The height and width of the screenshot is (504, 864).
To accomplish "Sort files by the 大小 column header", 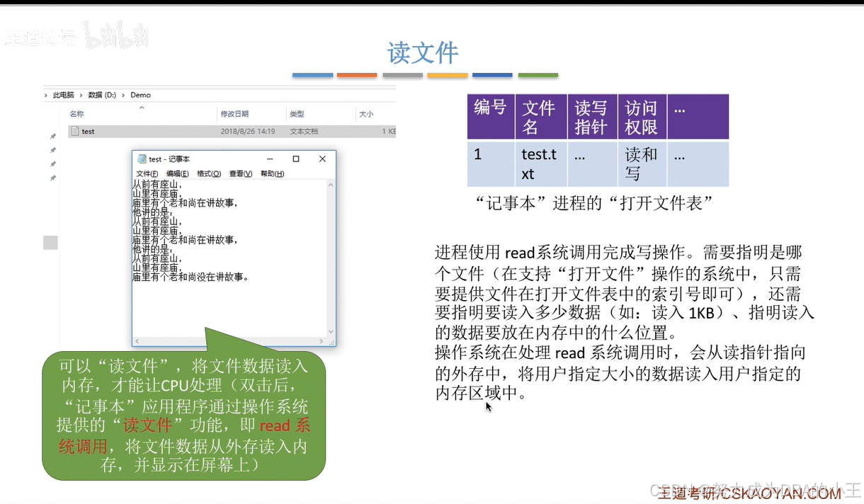I will (x=366, y=114).
